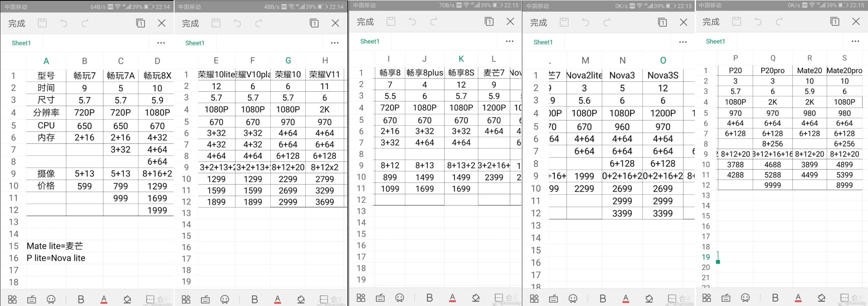This screenshot has height=306, width=868.
Task: Show the keyboard in the M–O columns screenshot
Action: (554, 298)
